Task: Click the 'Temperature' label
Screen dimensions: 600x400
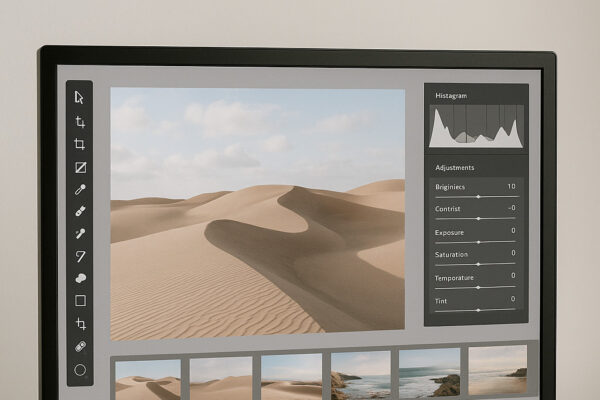Action: tap(454, 278)
